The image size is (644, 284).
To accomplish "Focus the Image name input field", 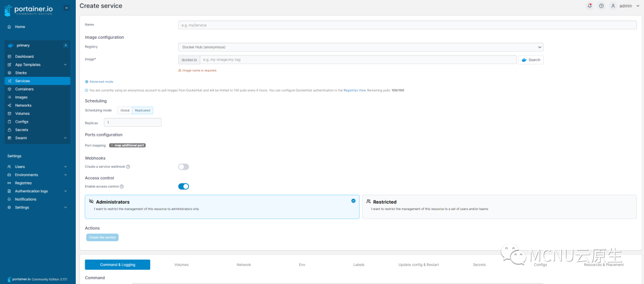I will coord(358,60).
